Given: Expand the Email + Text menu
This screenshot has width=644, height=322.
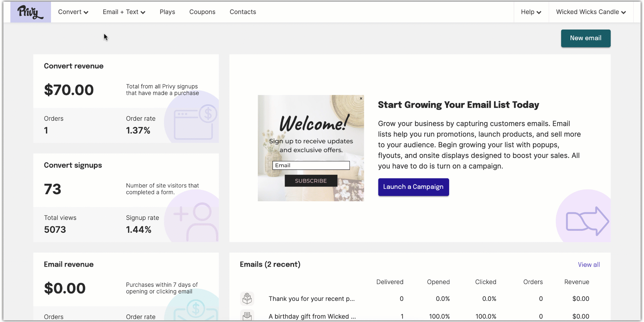Looking at the screenshot, I should [x=124, y=12].
